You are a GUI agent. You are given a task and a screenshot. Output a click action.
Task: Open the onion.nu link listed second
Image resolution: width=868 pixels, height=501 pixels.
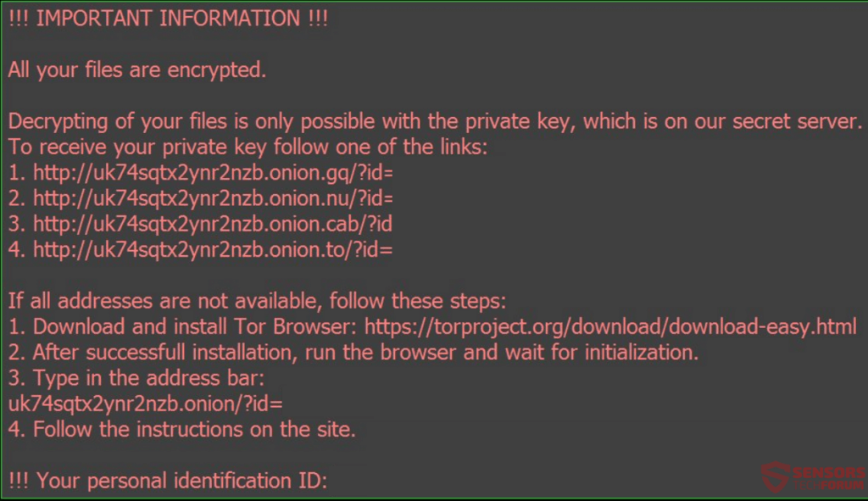coord(213,198)
